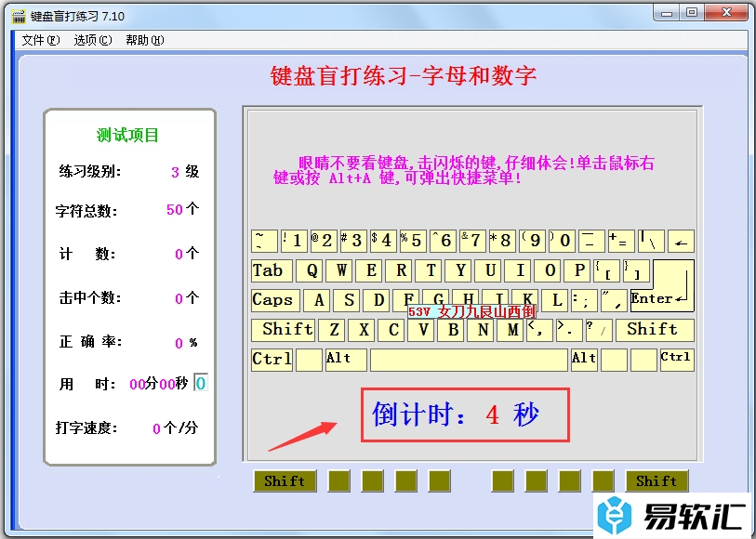Click the number 7 key

click(x=473, y=242)
